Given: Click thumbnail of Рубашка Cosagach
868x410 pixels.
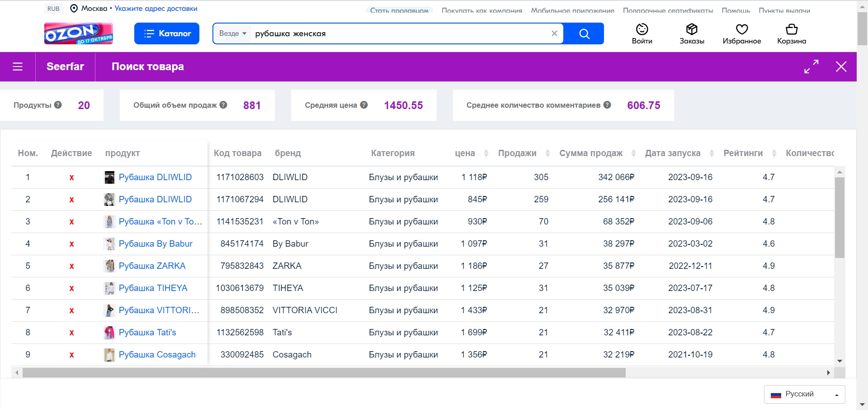Looking at the screenshot, I should (109, 355).
